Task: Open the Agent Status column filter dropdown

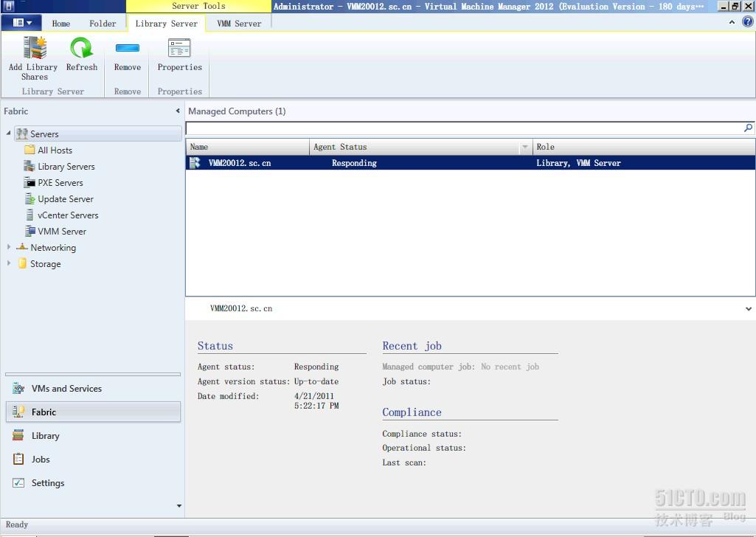Action: click(525, 147)
